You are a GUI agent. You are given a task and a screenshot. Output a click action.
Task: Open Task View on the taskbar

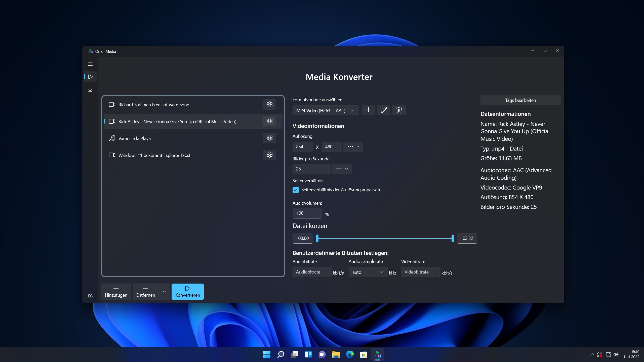[294, 354]
